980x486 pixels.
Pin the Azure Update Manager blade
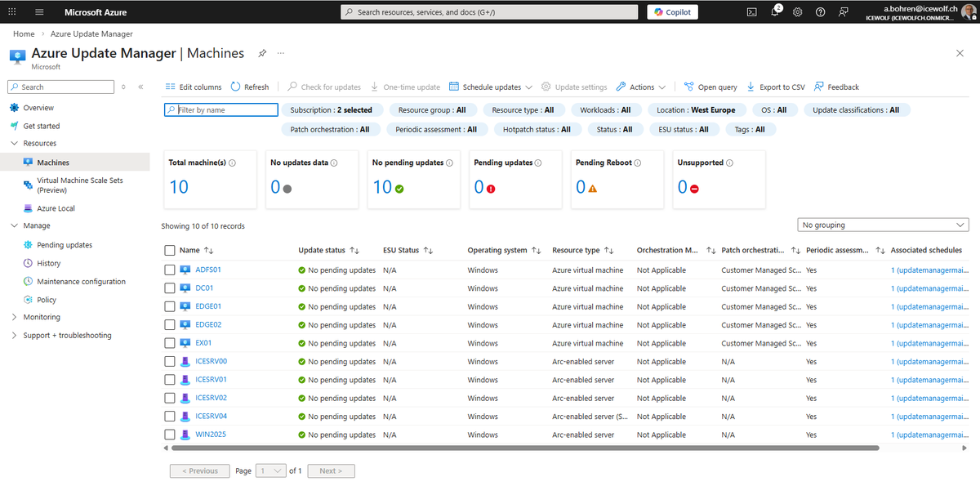[x=262, y=53]
